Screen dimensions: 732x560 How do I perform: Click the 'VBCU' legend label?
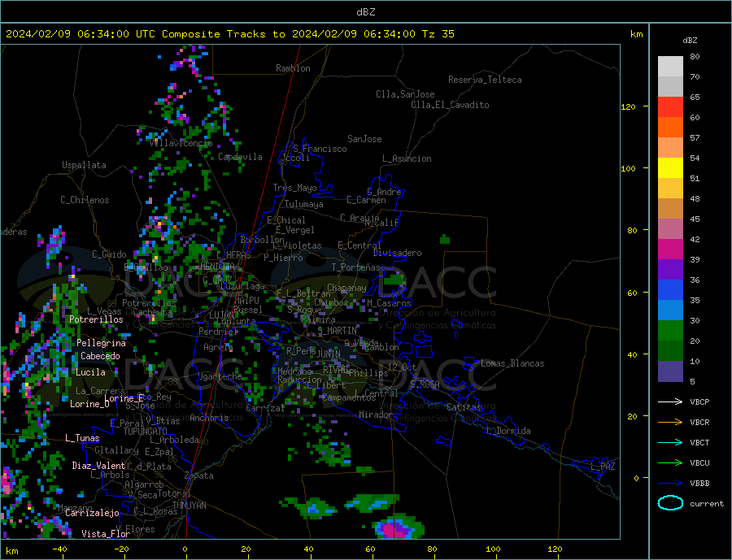coord(699,463)
